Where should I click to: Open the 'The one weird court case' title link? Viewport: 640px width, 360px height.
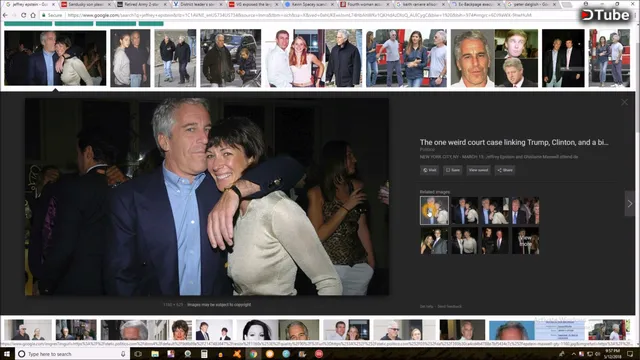point(514,142)
